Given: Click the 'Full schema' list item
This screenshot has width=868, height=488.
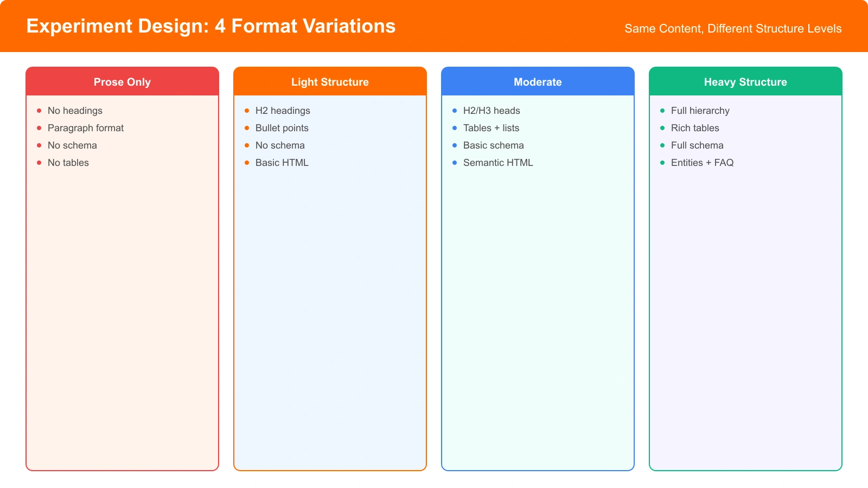Looking at the screenshot, I should click(x=697, y=145).
